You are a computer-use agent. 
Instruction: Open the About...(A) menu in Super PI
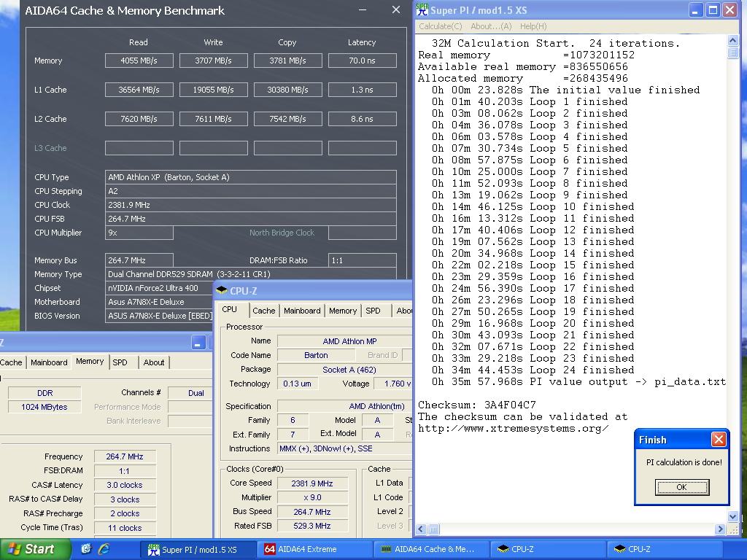coord(491,26)
